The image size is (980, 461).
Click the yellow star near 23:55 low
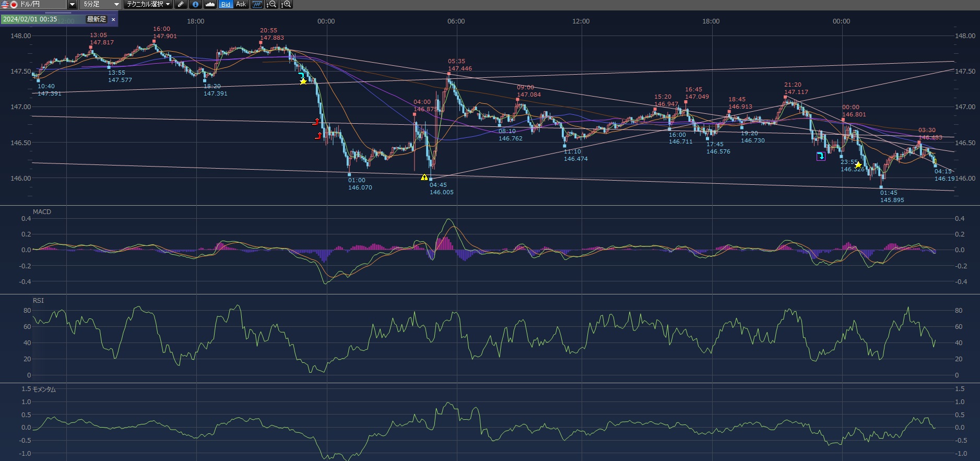pos(858,165)
